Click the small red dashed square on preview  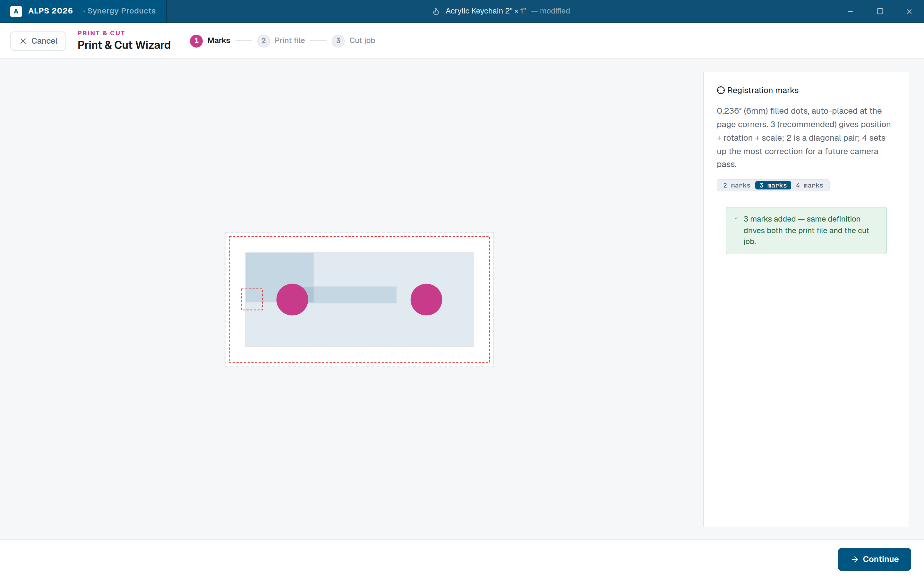pos(252,299)
